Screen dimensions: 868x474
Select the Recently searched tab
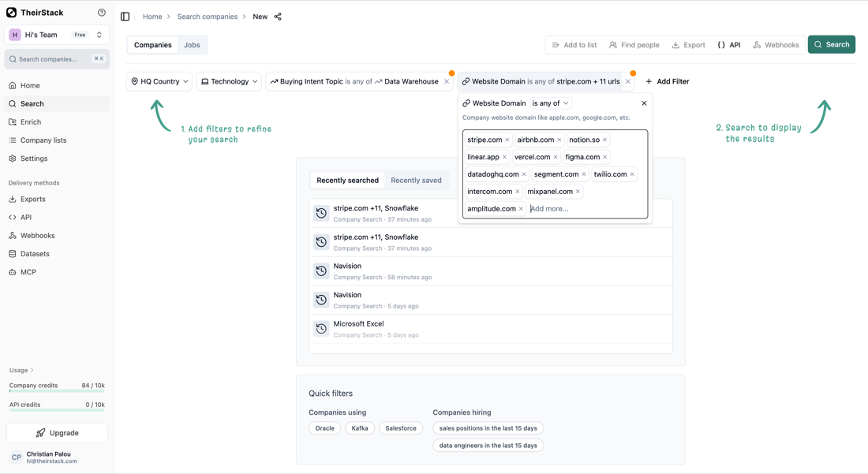click(x=348, y=181)
